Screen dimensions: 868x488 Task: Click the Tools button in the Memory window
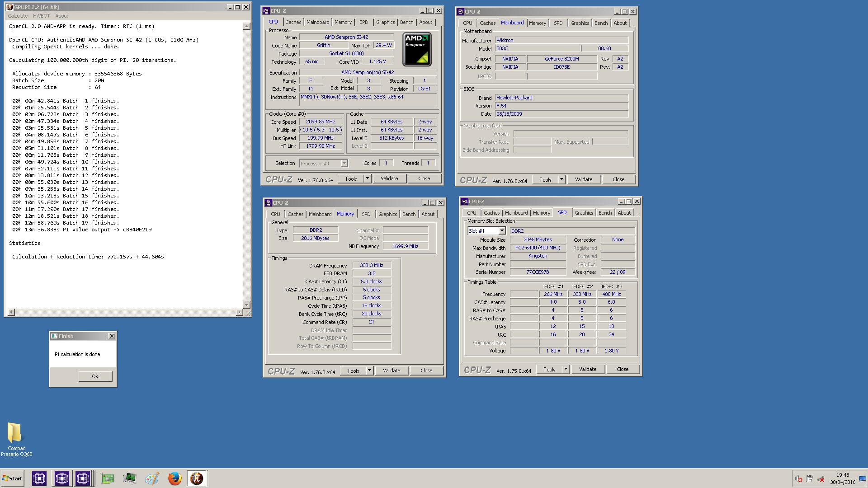pyautogui.click(x=353, y=371)
